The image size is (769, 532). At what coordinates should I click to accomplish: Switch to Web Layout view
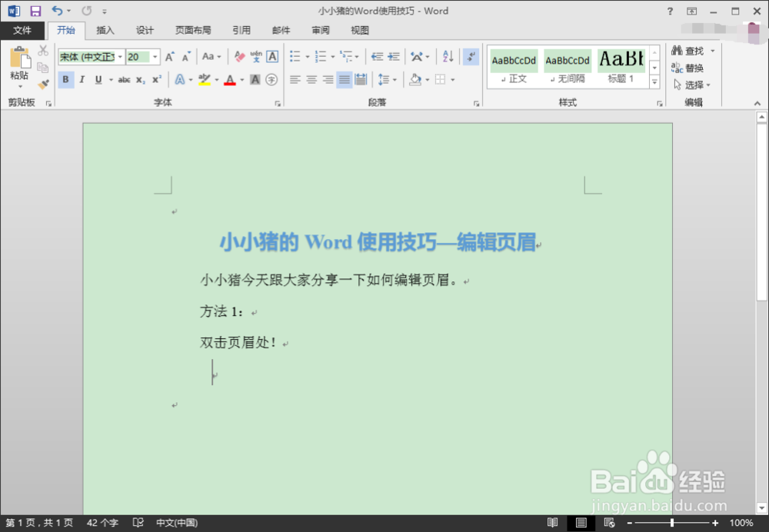(609, 523)
